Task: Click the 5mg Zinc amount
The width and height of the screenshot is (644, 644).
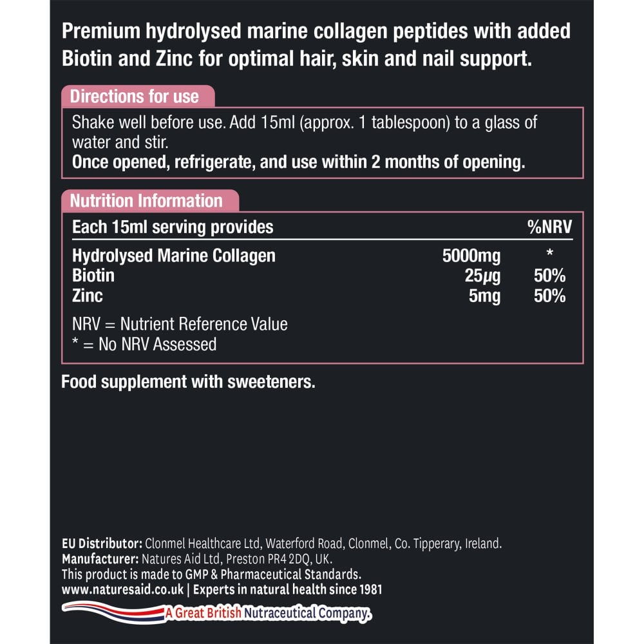Action: (485, 296)
